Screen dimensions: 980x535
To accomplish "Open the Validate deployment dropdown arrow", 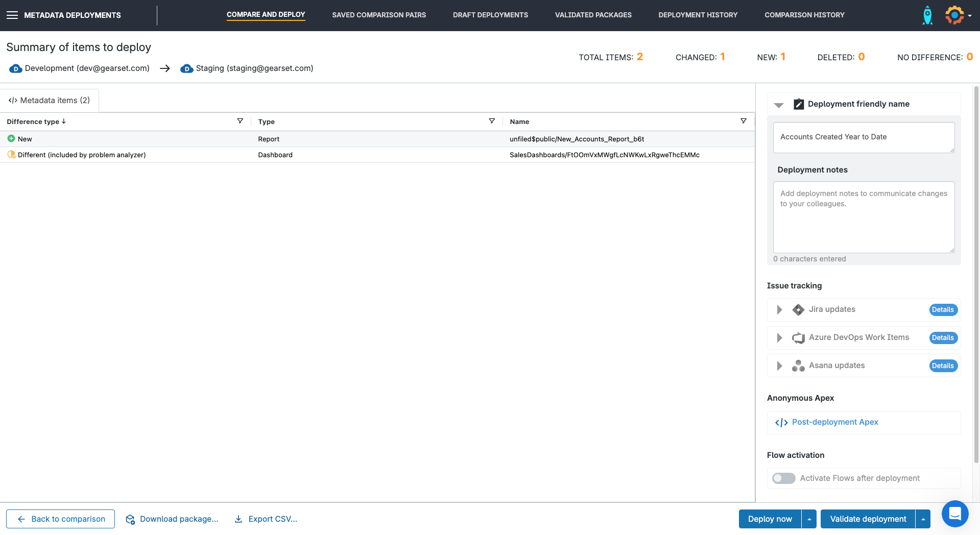I will pos(923,519).
